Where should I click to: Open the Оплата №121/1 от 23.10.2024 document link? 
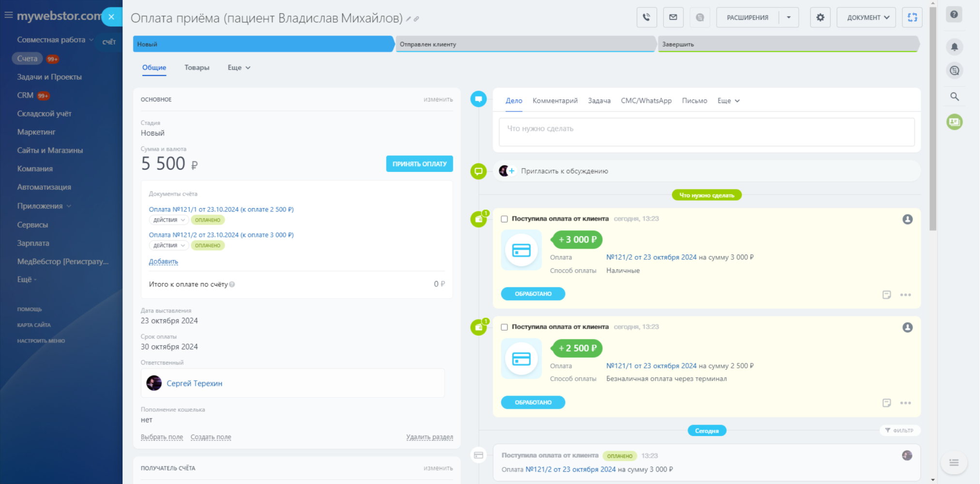[221, 210]
